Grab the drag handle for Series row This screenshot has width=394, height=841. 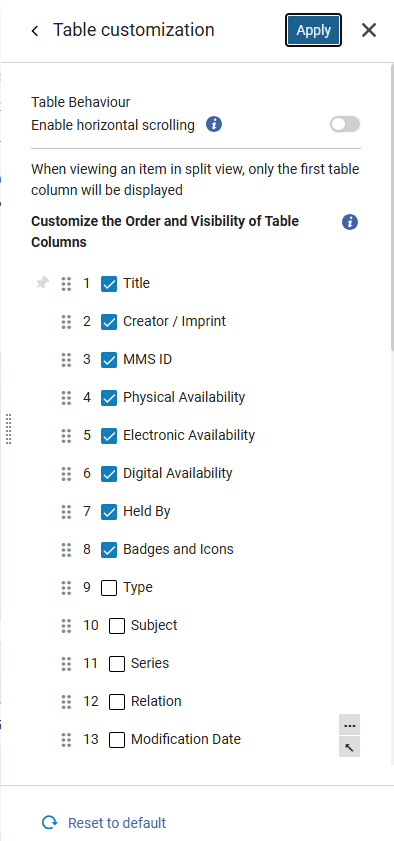[x=66, y=664]
